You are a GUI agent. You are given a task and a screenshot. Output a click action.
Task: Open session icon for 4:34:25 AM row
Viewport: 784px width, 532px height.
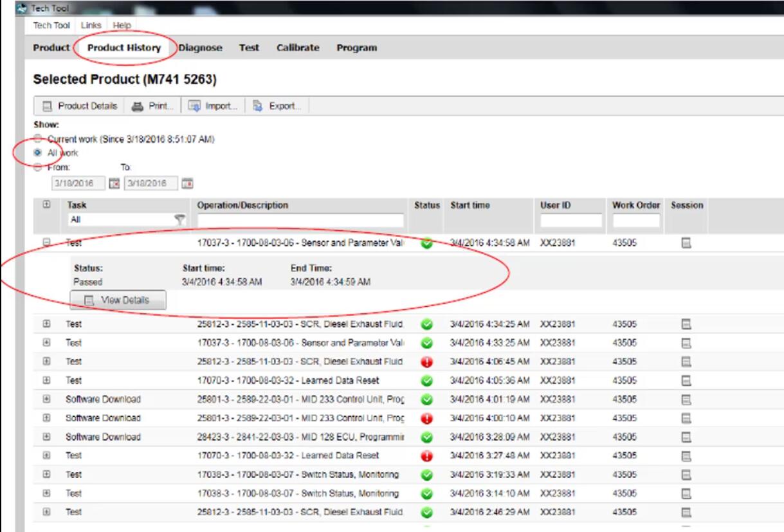coord(687,324)
